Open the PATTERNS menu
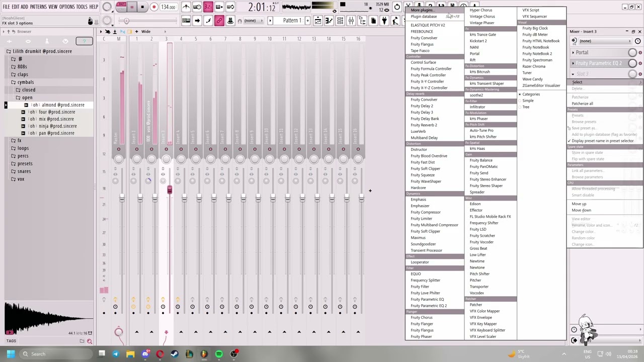The width and height of the screenshot is (644, 362). (x=38, y=7)
